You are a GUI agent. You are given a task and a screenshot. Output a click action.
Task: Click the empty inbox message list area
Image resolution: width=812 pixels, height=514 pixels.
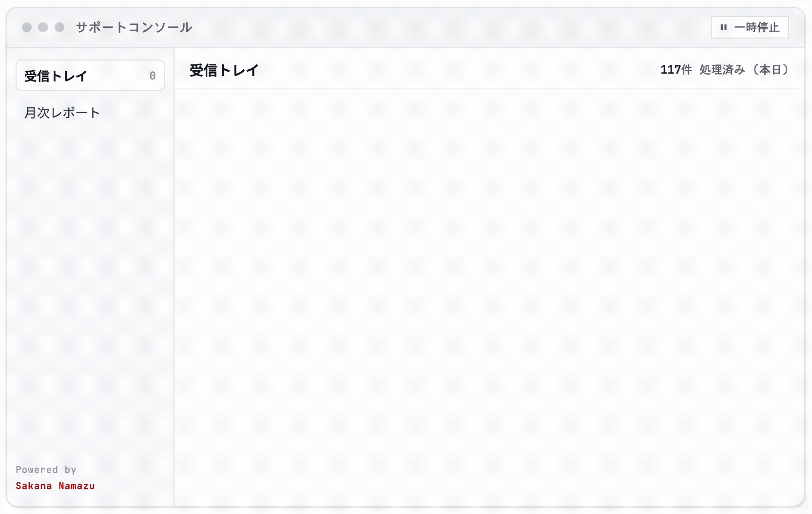pyautogui.click(x=489, y=297)
